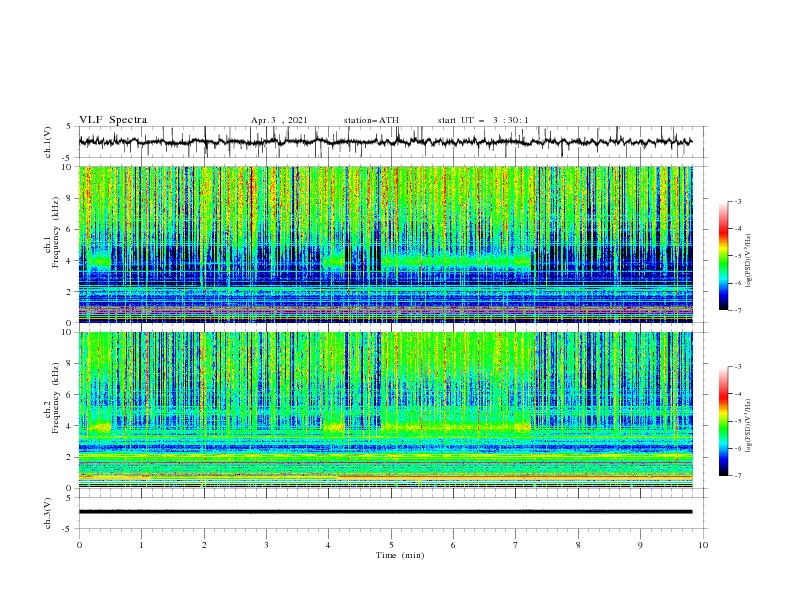The height and width of the screenshot is (612, 792).
Task: Click the ch.2 spectrogram color bar
Action: click(x=724, y=421)
